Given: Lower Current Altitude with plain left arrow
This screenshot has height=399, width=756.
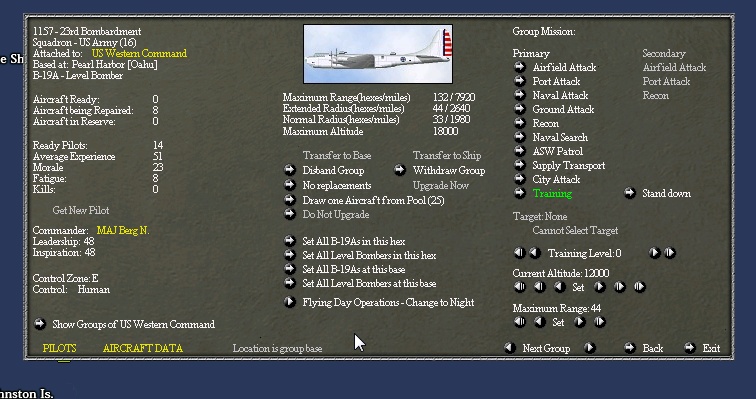Looking at the screenshot, I should [x=559, y=287].
